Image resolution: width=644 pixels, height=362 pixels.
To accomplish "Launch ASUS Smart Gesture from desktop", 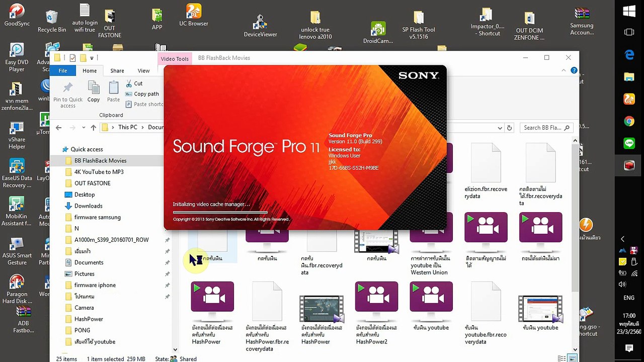I will [17, 251].
